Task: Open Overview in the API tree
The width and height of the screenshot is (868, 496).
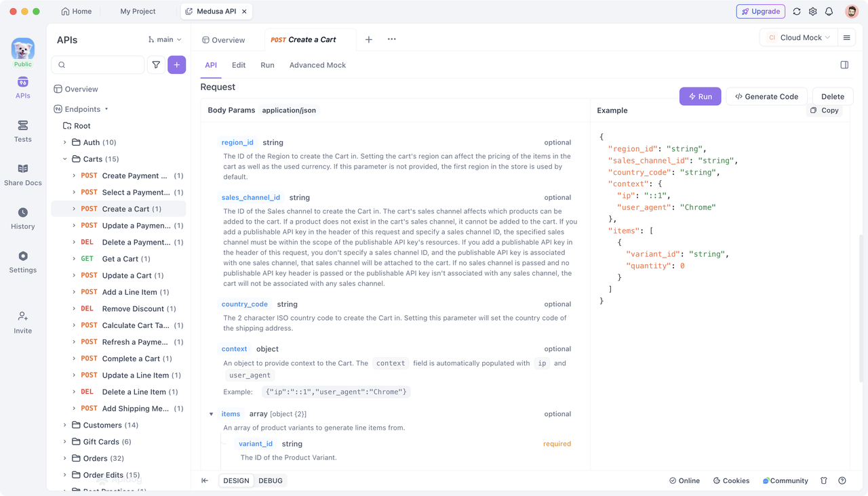Action: coord(76,89)
